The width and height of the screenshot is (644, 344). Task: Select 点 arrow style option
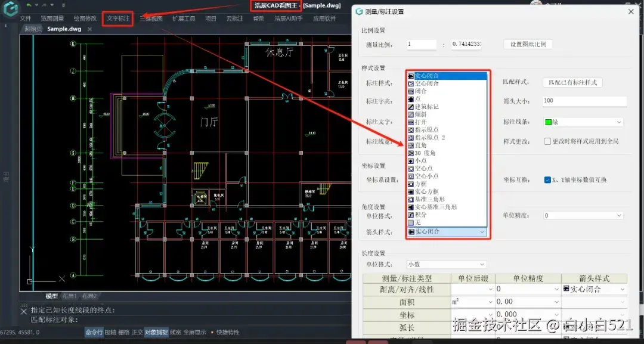click(447, 99)
